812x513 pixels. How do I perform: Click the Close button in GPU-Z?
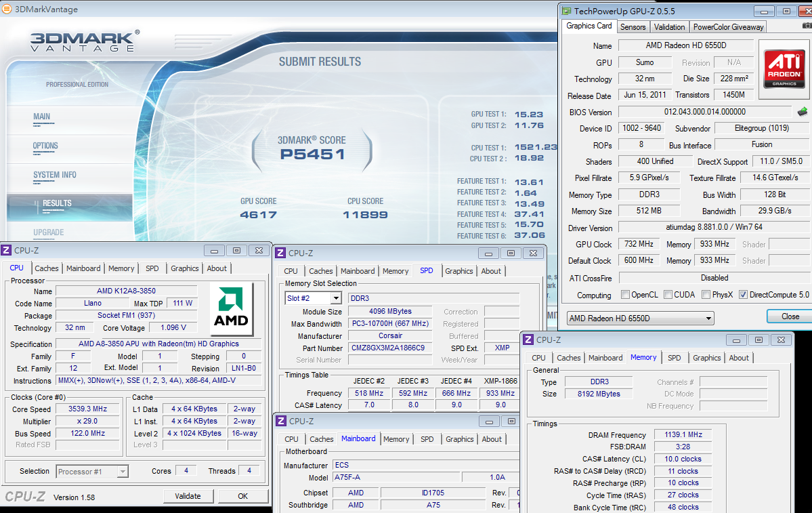point(790,316)
